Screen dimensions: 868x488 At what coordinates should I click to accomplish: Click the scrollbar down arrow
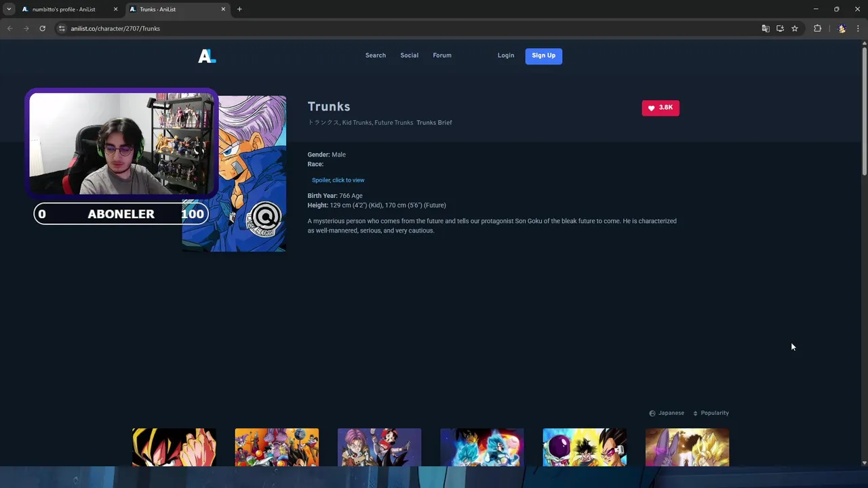pyautogui.click(x=864, y=463)
